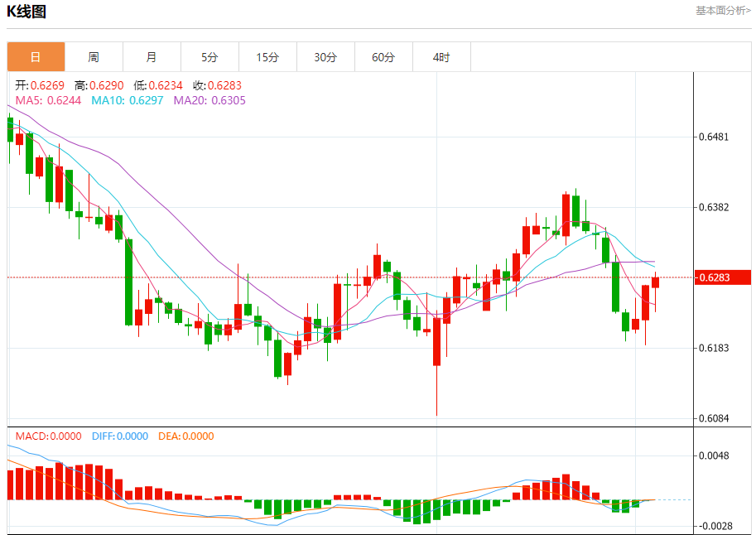The height and width of the screenshot is (535, 756).
Task: Click the red 0.6283 current price tag
Action: pyautogui.click(x=722, y=277)
